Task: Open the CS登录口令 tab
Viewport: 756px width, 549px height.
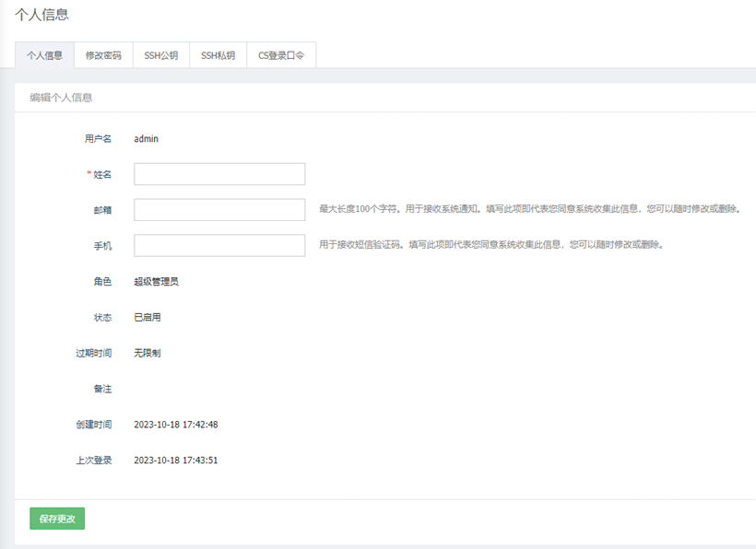Action: (281, 55)
